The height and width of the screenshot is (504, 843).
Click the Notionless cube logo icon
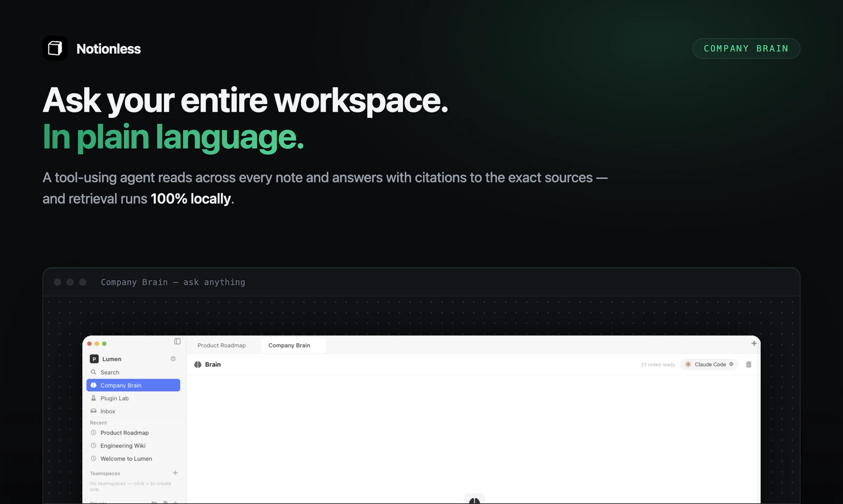[55, 48]
